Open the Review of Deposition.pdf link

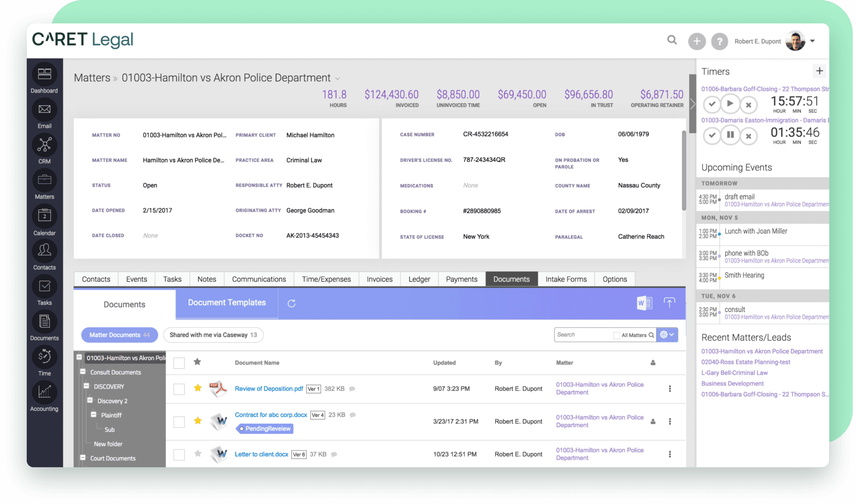(269, 389)
